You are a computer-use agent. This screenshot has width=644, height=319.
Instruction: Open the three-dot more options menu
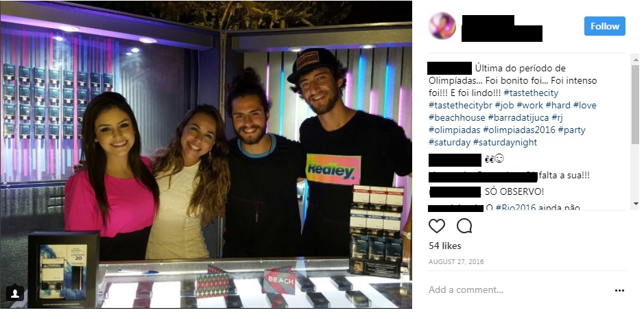(x=619, y=290)
